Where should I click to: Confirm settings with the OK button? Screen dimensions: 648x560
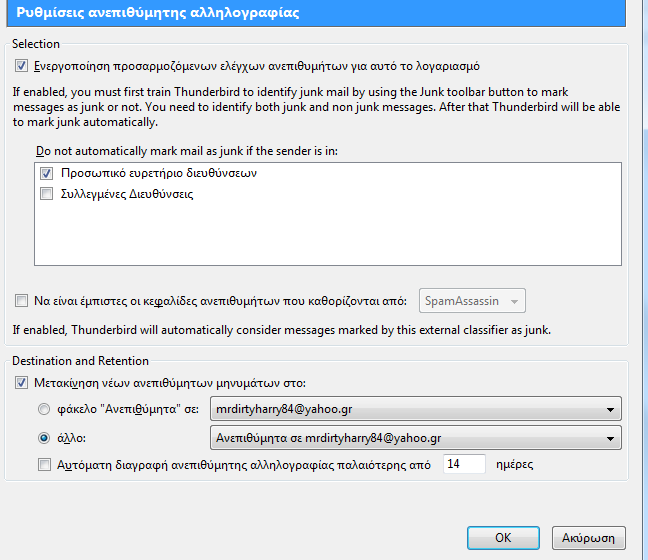503,538
